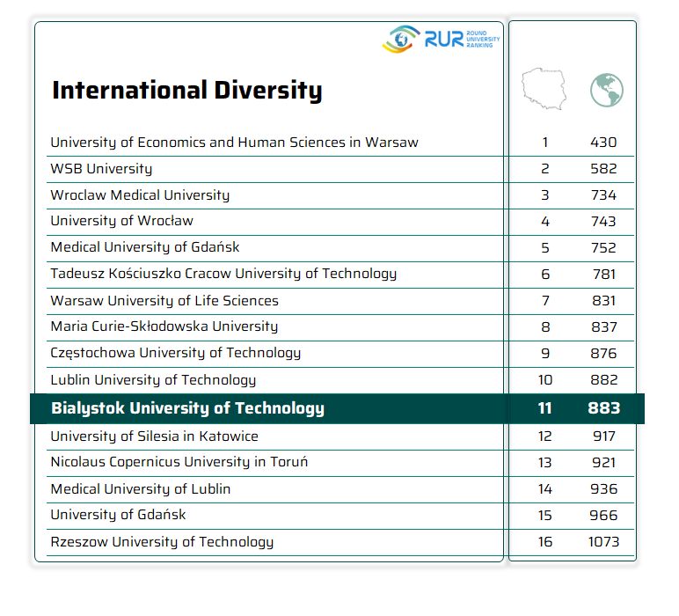
Task: Click world rank value 936
Action: [604, 489]
